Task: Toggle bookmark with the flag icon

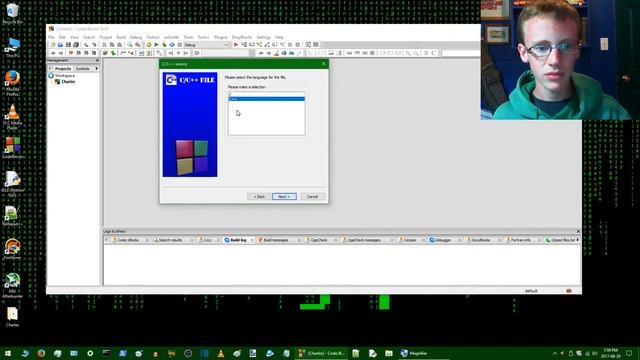Action: click(71, 53)
